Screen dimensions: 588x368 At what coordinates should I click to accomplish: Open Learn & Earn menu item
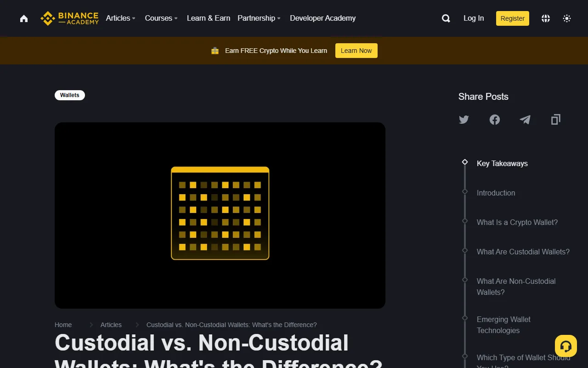pos(209,18)
